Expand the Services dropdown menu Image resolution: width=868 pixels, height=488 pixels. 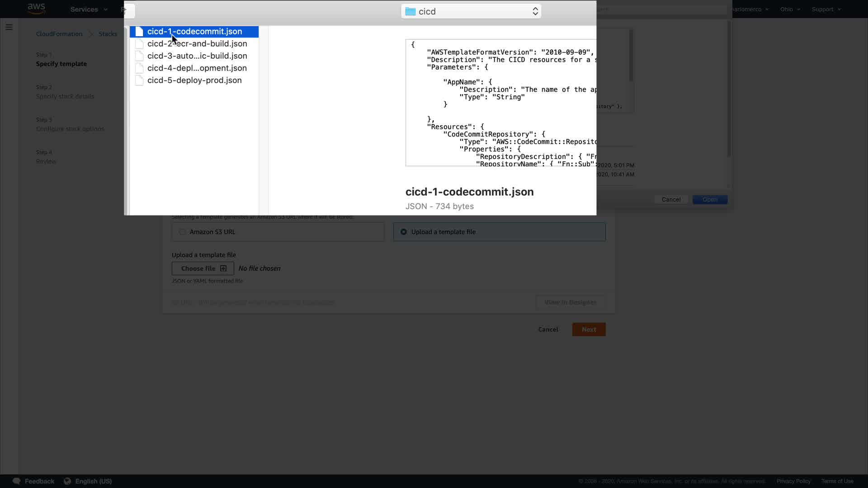tap(89, 9)
